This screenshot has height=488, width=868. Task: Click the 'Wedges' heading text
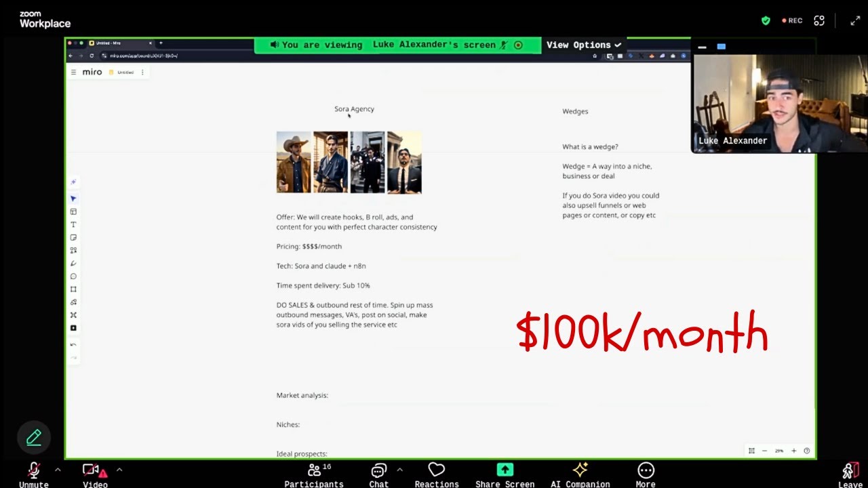pos(575,111)
